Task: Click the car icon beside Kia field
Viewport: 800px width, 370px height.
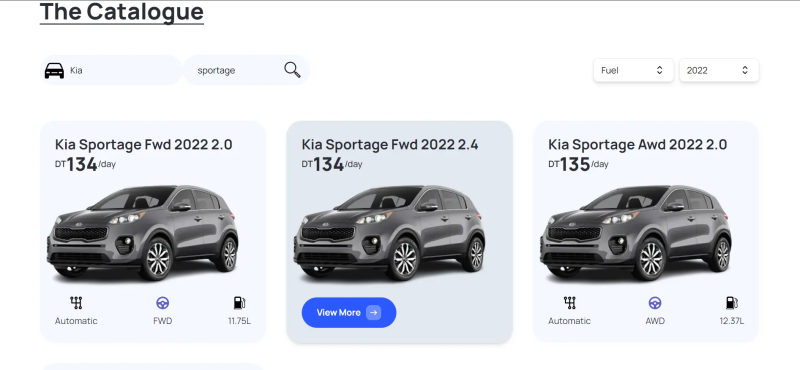Action: [54, 70]
